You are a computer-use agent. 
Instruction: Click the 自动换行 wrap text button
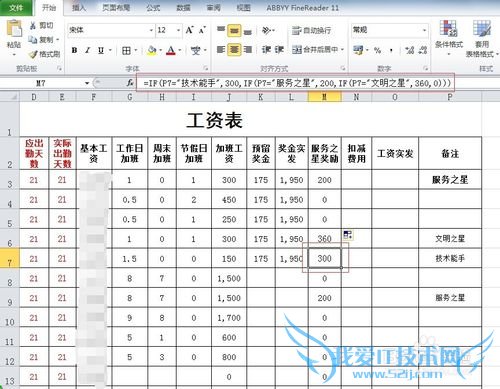point(312,31)
